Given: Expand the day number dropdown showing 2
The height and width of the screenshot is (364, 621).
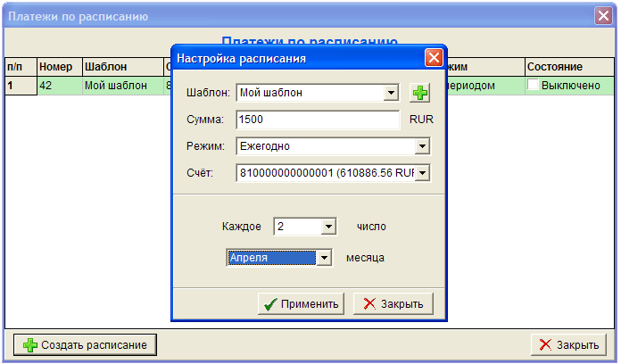Looking at the screenshot, I should [327, 227].
